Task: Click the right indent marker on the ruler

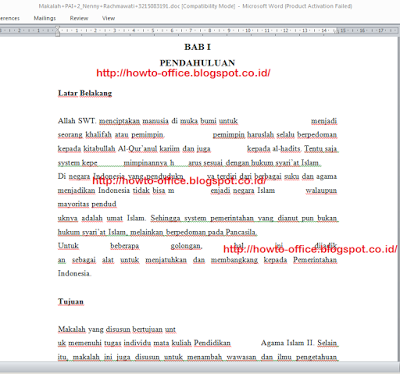Action: point(337,31)
